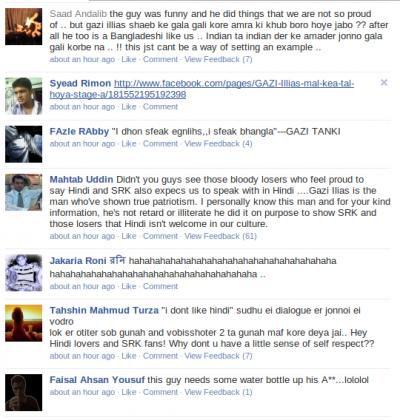The image size is (400, 420).
Task: Click the Saad Andalib name link
Action: click(78, 14)
